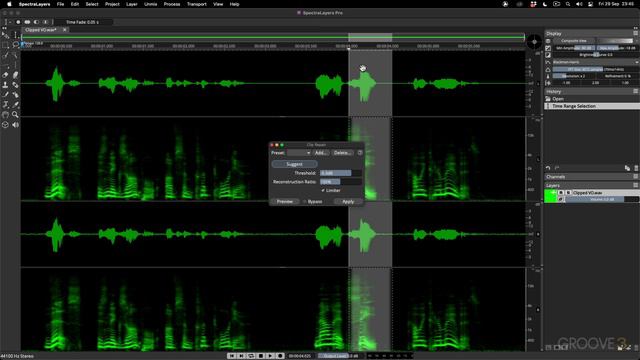Click the trash icon in History panel

coord(636,168)
